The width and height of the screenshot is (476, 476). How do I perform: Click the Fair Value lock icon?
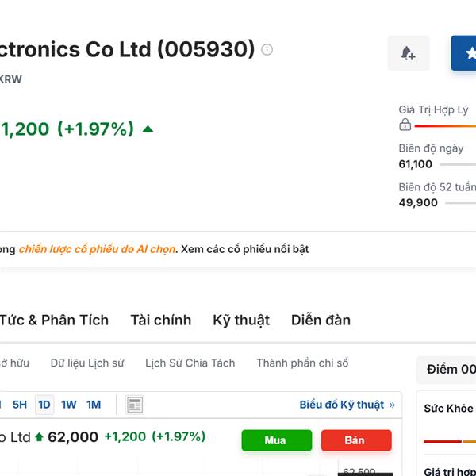[x=405, y=125]
